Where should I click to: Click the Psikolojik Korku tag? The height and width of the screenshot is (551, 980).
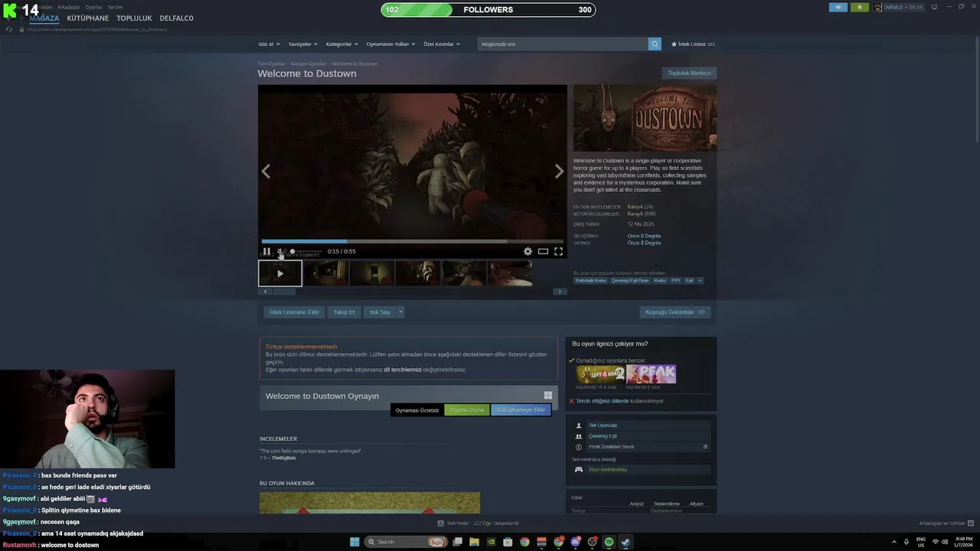pyautogui.click(x=591, y=281)
